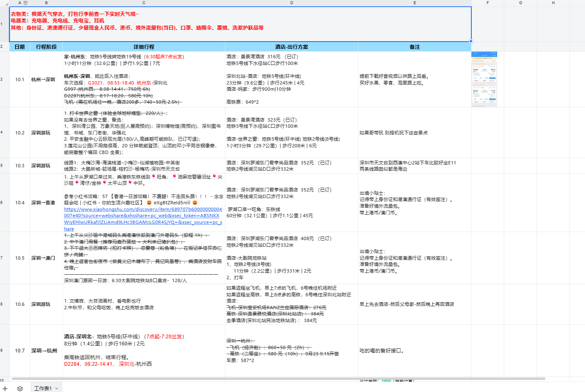585x392 pixels.
Task: Click the filter icon in column A header
Action: tap(25, 3)
